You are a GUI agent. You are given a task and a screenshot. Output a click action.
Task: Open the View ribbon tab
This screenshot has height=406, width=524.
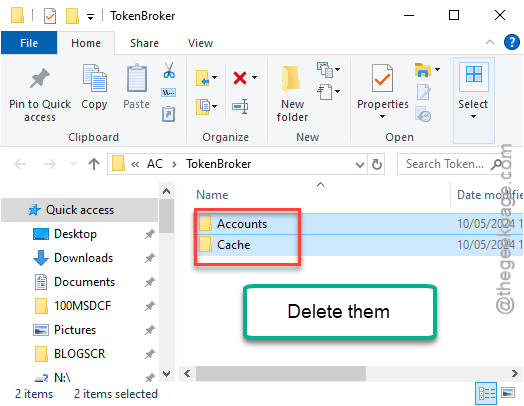[x=200, y=43]
